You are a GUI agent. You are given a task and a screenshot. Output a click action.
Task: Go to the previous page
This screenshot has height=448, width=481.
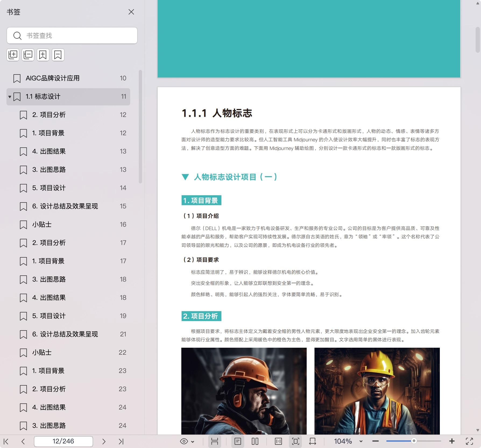pos(23,441)
